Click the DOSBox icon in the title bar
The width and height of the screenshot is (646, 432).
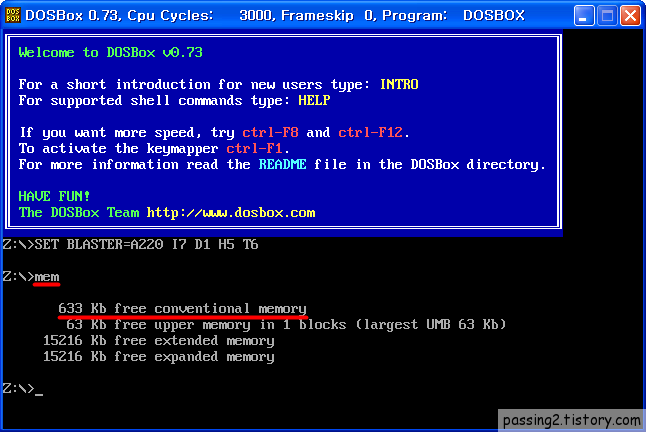coord(13,15)
